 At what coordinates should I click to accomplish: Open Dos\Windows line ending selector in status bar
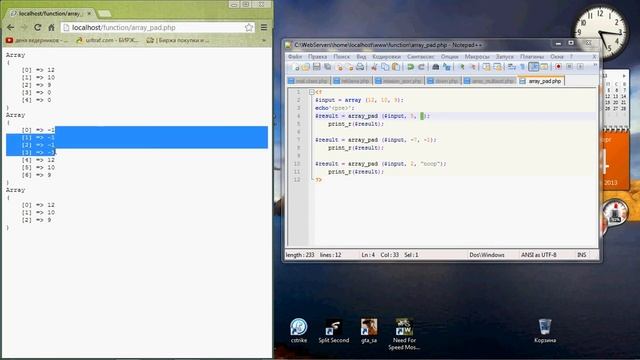click(487, 255)
